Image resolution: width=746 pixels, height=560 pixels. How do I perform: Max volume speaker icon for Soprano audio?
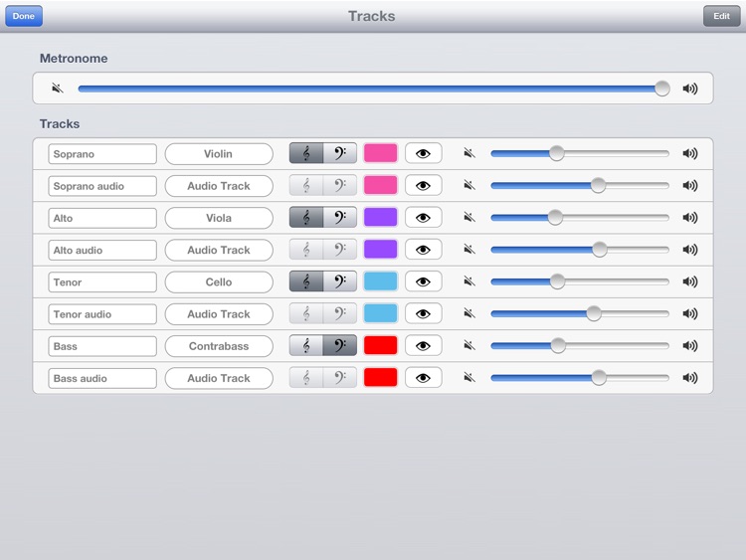tap(690, 185)
